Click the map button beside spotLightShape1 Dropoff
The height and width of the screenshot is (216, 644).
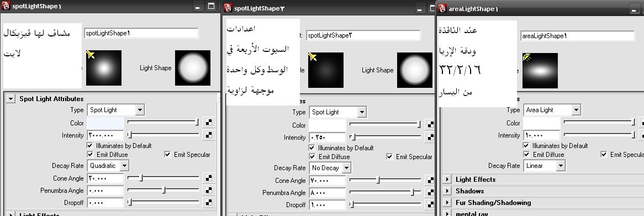tap(209, 202)
